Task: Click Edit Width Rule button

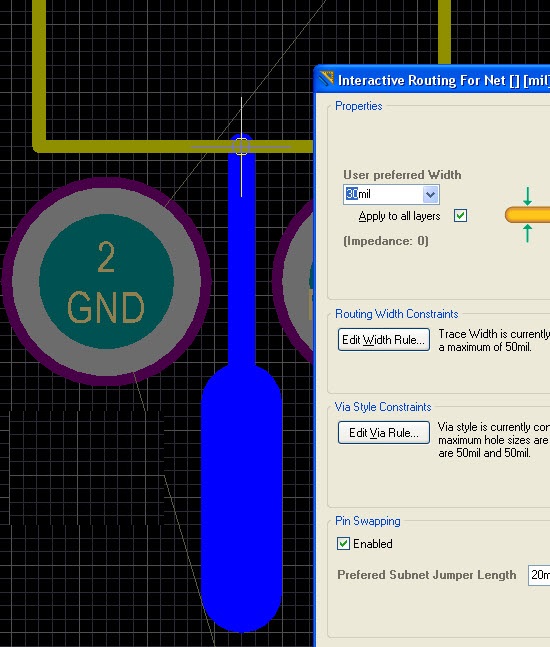Action: (384, 340)
